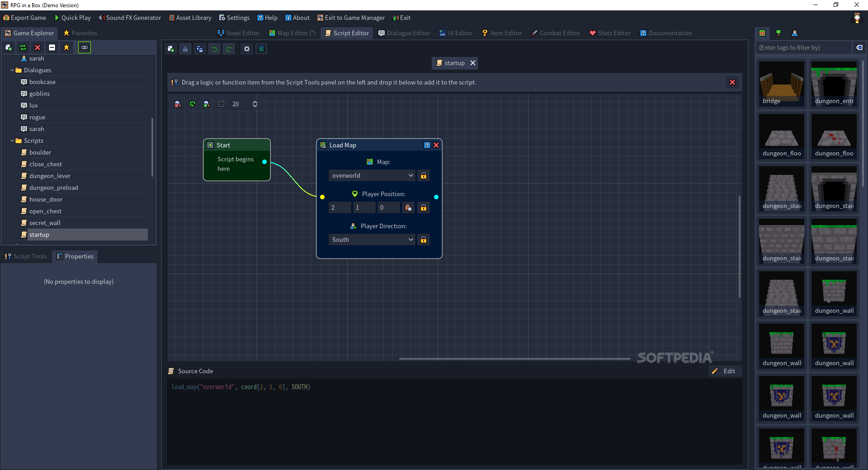Screen dimensions: 868x470
Task: Click the save floppy disk icon
Action: point(185,49)
